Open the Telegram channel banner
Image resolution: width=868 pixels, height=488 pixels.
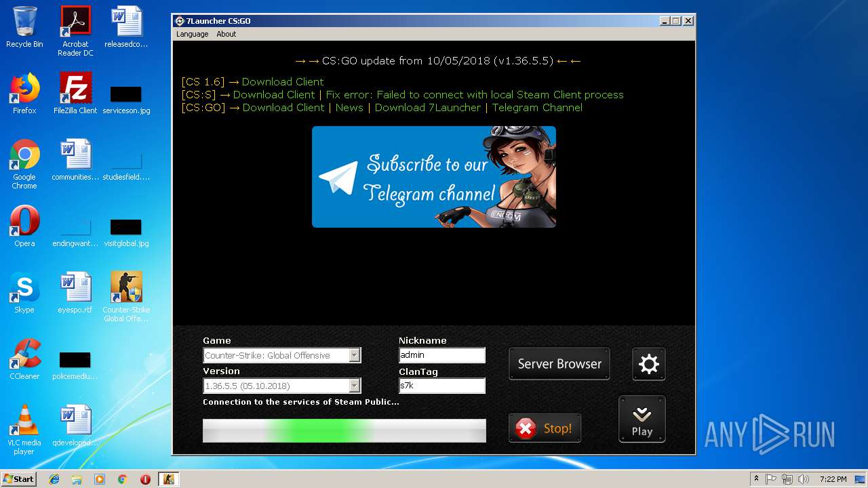[x=434, y=177]
